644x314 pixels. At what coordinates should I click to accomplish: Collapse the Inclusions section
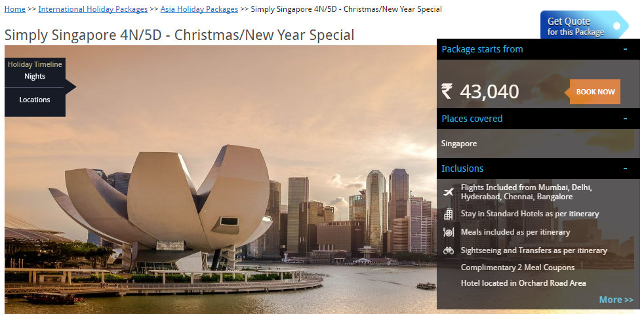pyautogui.click(x=625, y=168)
